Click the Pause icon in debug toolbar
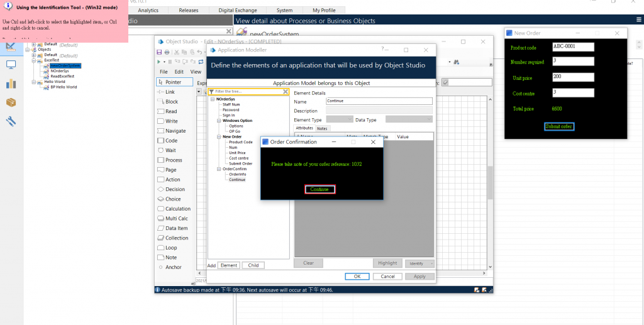This screenshot has width=644, height=325. click(170, 62)
